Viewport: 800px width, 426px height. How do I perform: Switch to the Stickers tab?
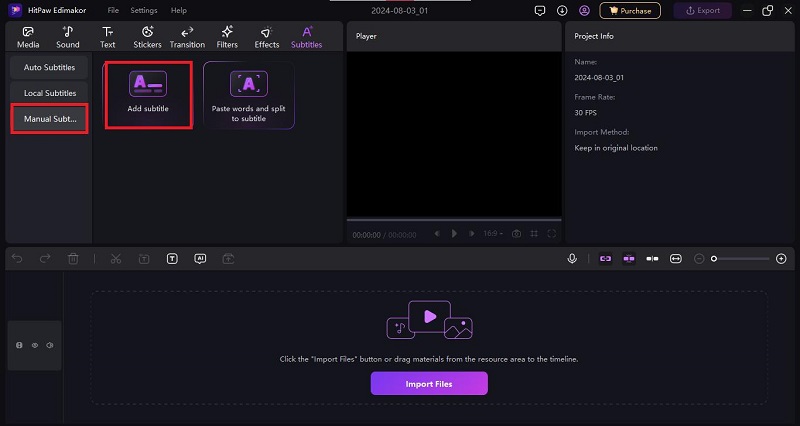point(147,37)
